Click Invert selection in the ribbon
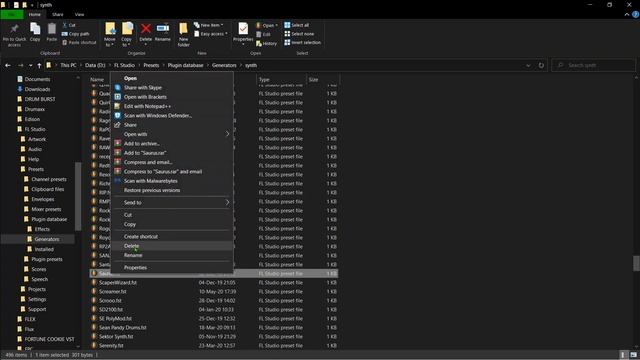This screenshot has width=640, height=360. click(x=302, y=42)
